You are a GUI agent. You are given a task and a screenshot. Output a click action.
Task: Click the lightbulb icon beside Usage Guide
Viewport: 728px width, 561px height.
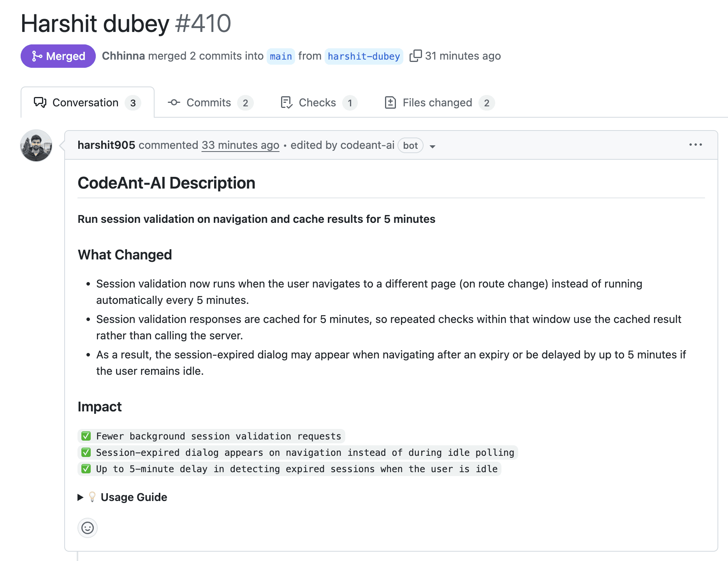coord(92,497)
